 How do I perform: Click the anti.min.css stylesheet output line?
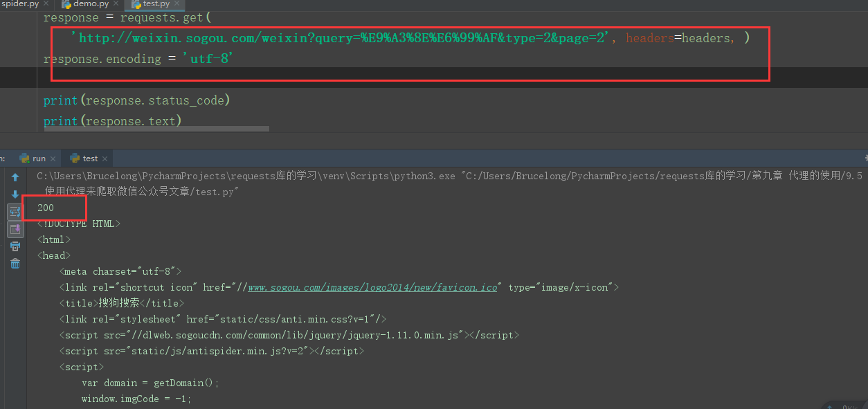(x=223, y=319)
